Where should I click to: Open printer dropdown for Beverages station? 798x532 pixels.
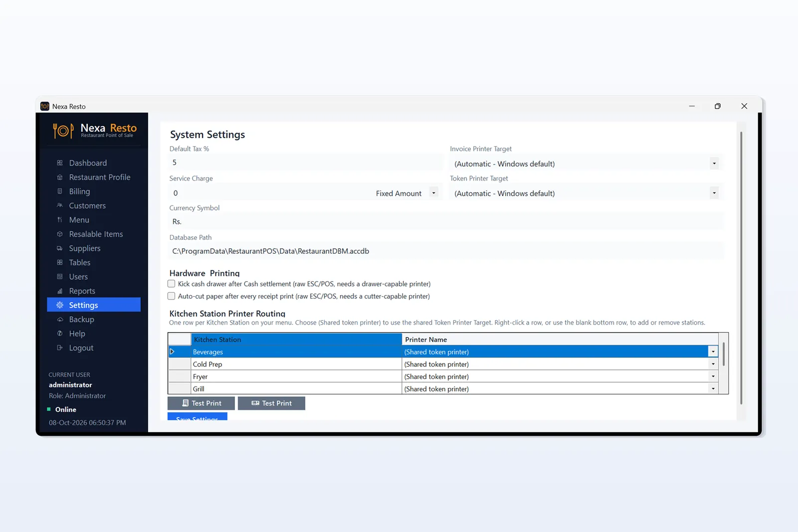tap(713, 352)
